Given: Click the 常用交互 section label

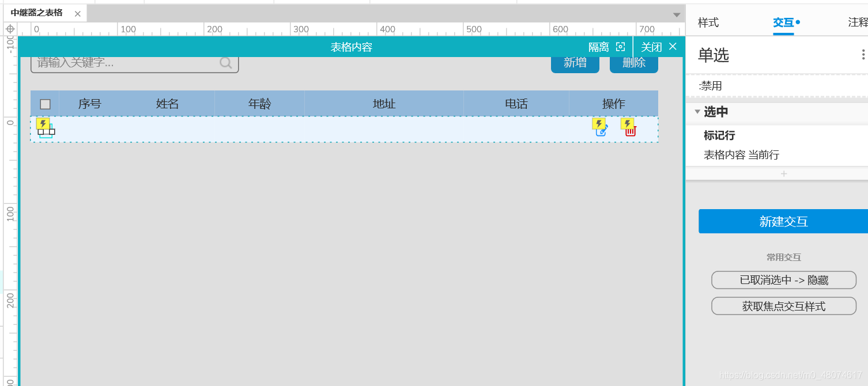Looking at the screenshot, I should tap(784, 258).
